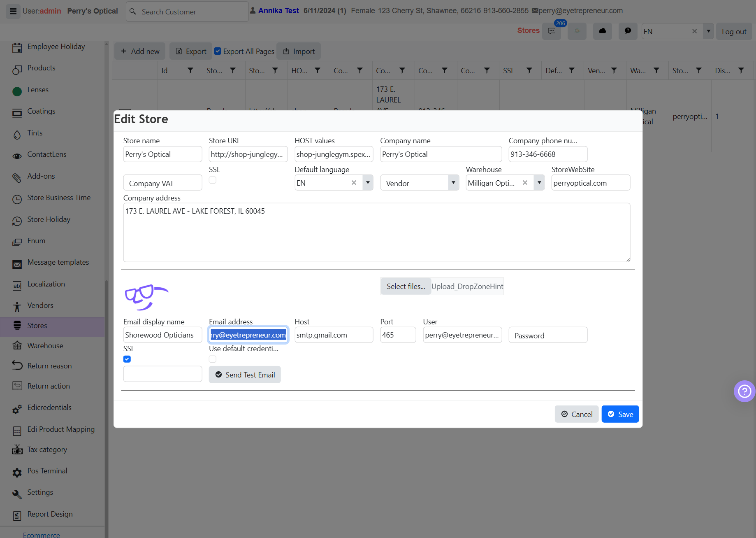Open the hamburger menu icon
756x538 pixels.
coord(13,11)
